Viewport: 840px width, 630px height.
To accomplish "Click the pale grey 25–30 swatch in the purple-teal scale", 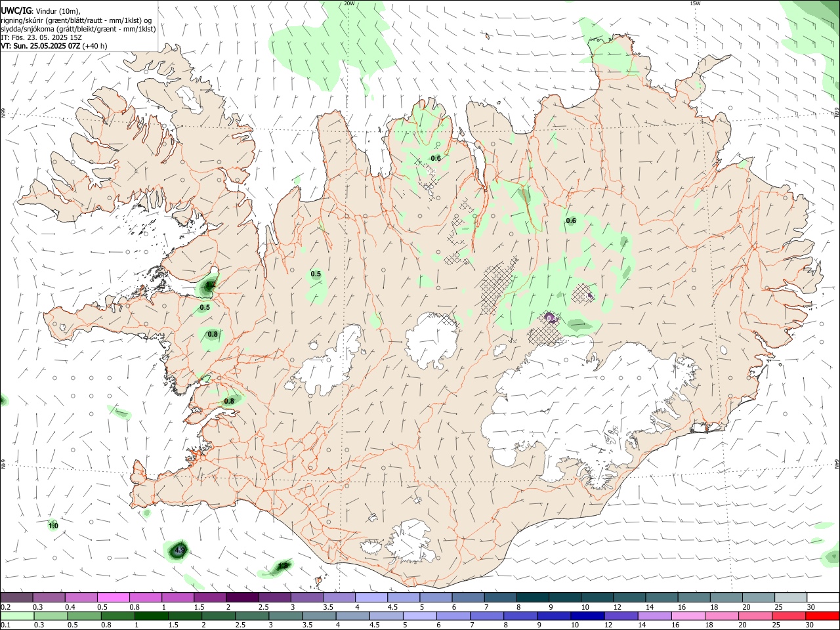I will [x=791, y=597].
